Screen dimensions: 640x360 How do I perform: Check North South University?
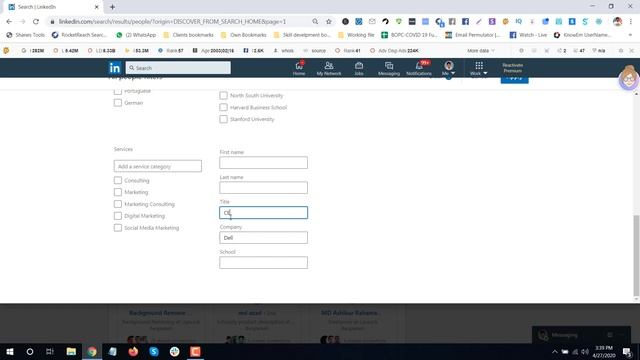pyautogui.click(x=223, y=96)
